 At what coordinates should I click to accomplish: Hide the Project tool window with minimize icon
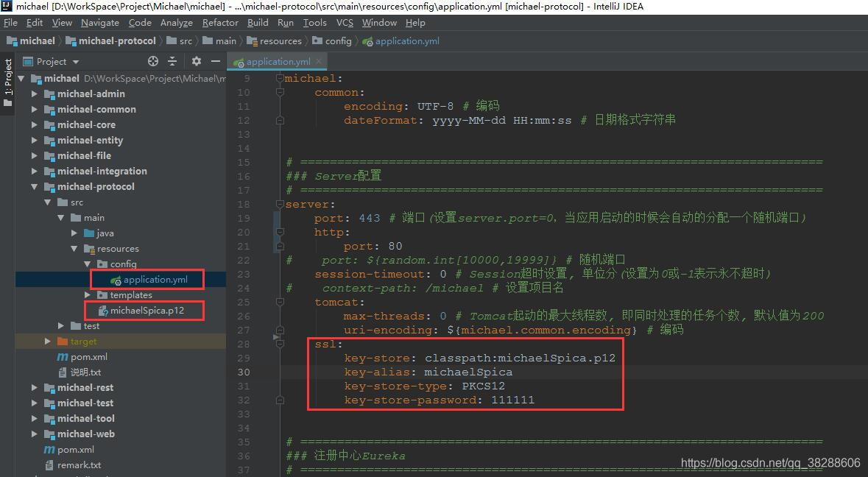point(215,61)
